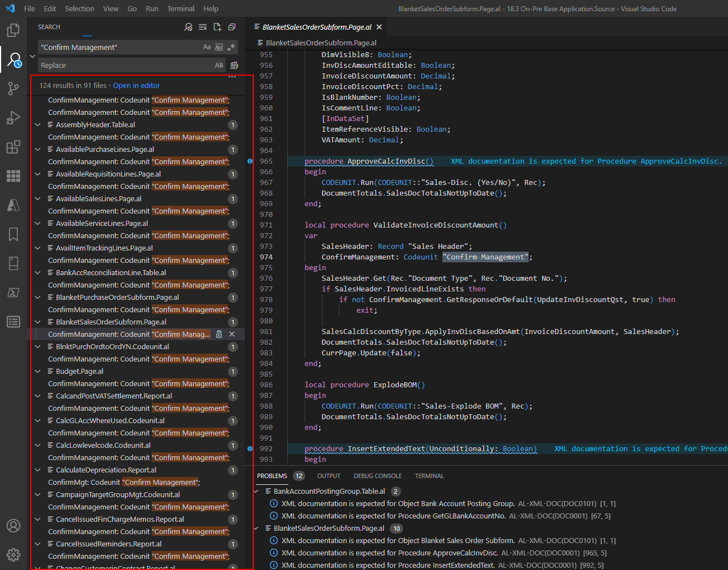
Task: Open the Explorer view in activity bar
Action: pos(13,30)
